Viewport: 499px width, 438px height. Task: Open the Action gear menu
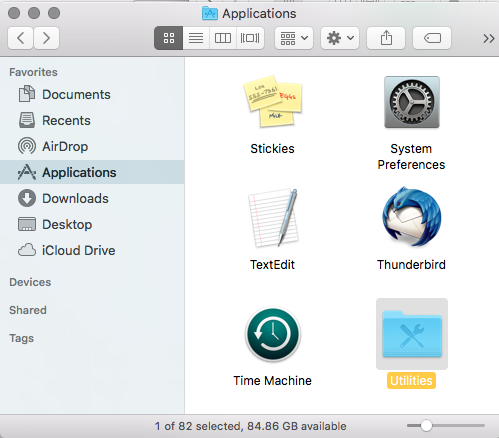pyautogui.click(x=340, y=38)
